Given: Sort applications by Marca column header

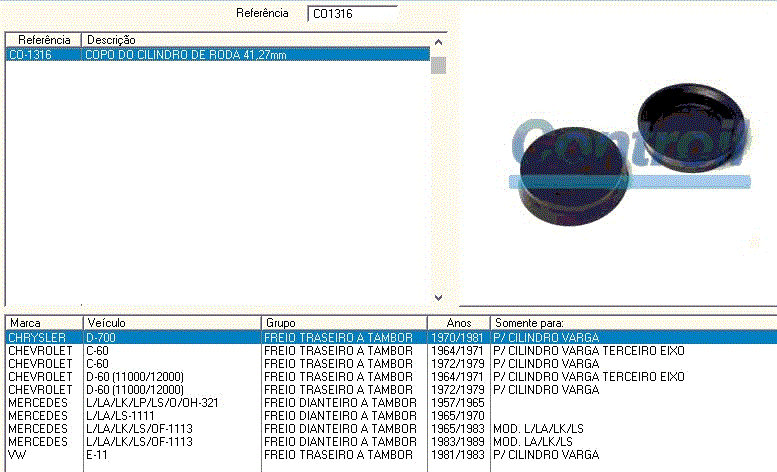Looking at the screenshot, I should [40, 323].
